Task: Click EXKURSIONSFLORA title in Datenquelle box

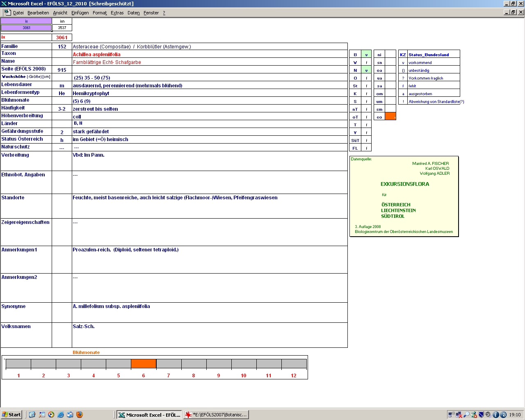Action: [405, 184]
